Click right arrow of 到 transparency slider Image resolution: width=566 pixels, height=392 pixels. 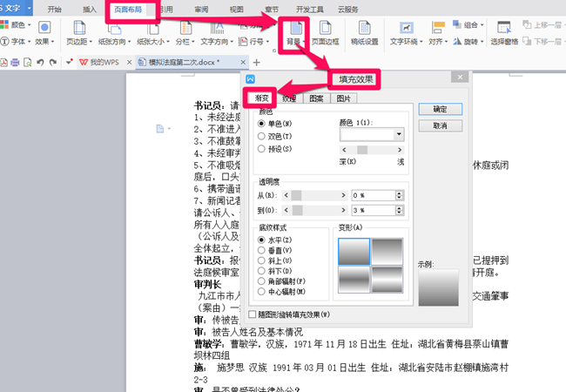pyautogui.click(x=343, y=210)
